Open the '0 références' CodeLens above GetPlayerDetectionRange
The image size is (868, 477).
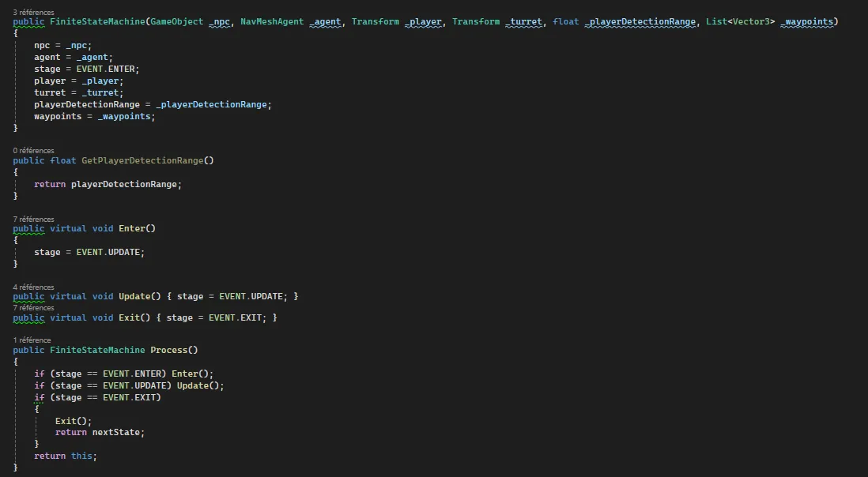33,150
